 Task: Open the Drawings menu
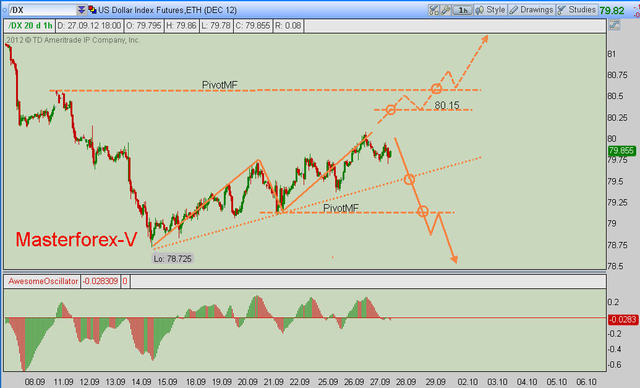[531, 10]
